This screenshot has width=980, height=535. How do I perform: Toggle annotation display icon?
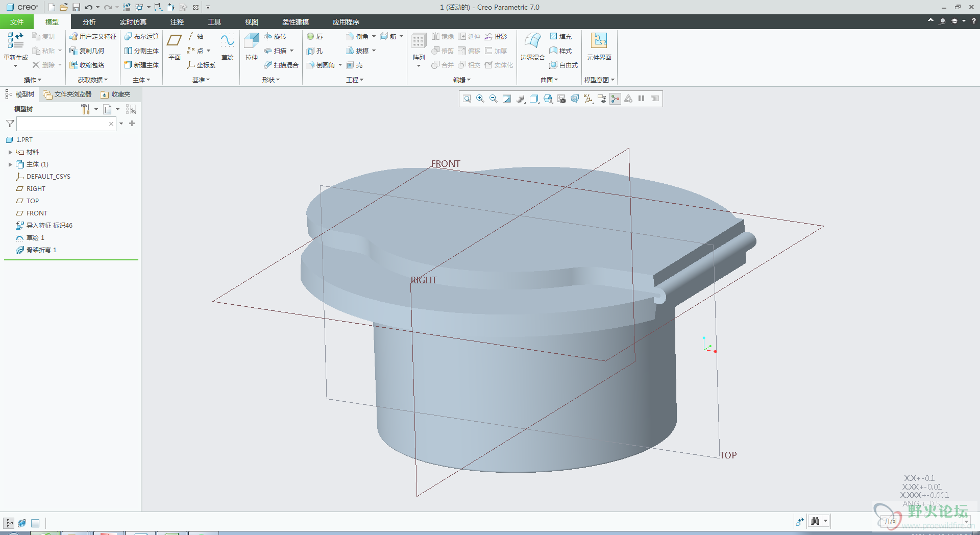602,99
